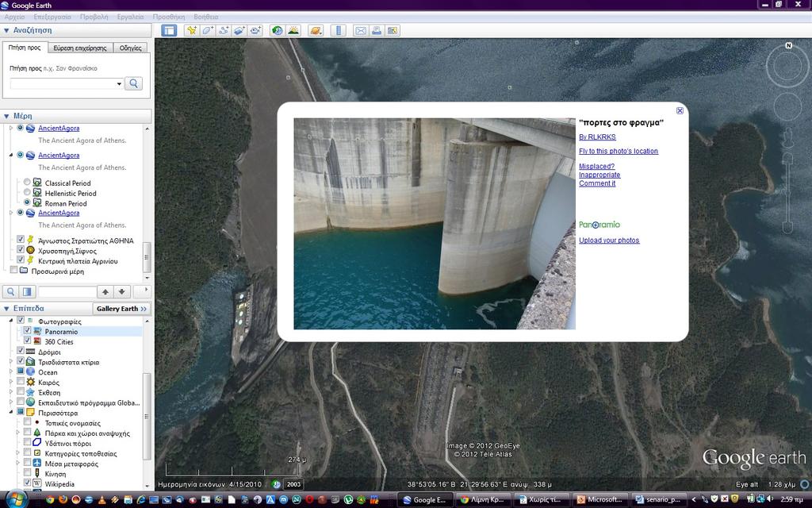Expand the Ocean layer tree node
Image resolution: width=812 pixels, height=508 pixels.
(11, 371)
